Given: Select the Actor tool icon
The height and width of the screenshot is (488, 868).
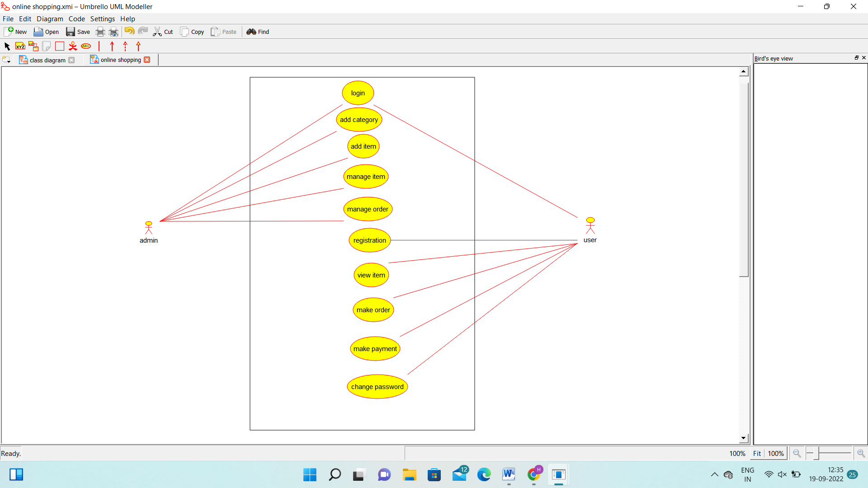Looking at the screenshot, I should (73, 46).
